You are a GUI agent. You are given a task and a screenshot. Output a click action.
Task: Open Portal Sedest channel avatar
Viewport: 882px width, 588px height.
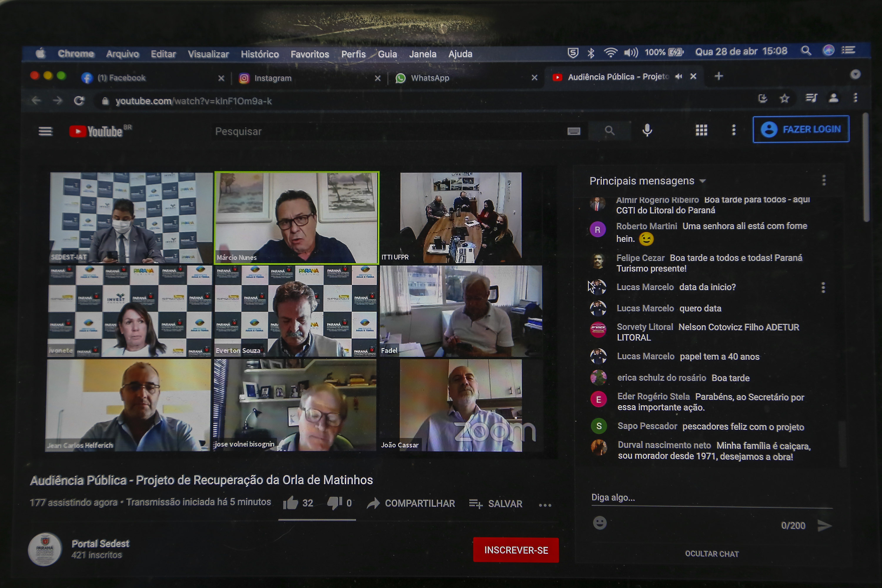[45, 549]
